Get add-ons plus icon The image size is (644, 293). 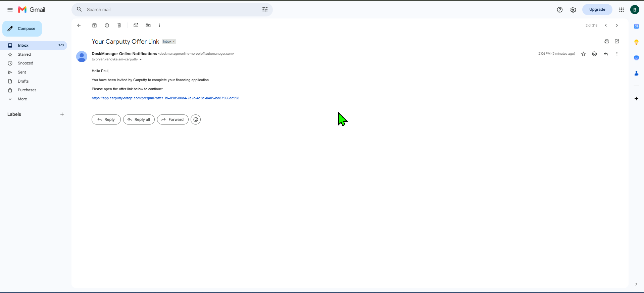[x=636, y=99]
